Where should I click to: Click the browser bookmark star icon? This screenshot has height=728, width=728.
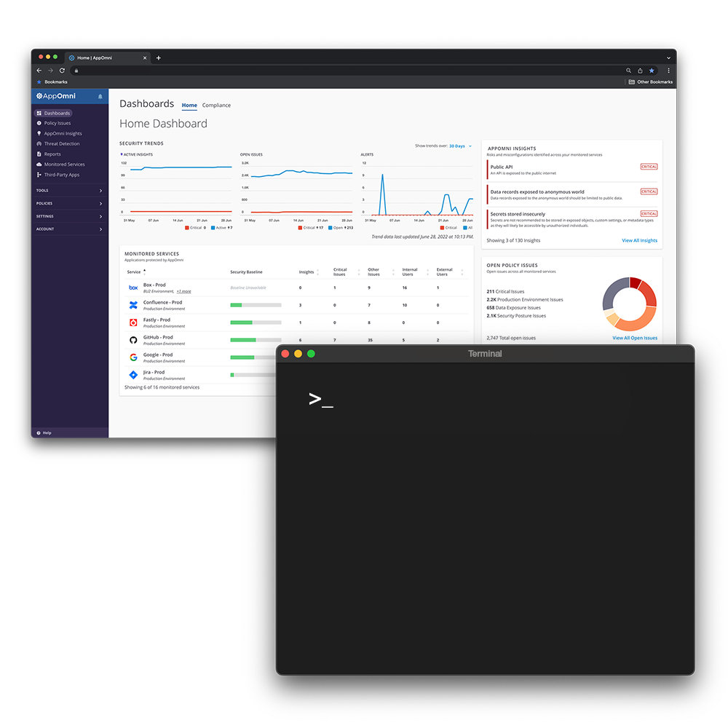[652, 71]
